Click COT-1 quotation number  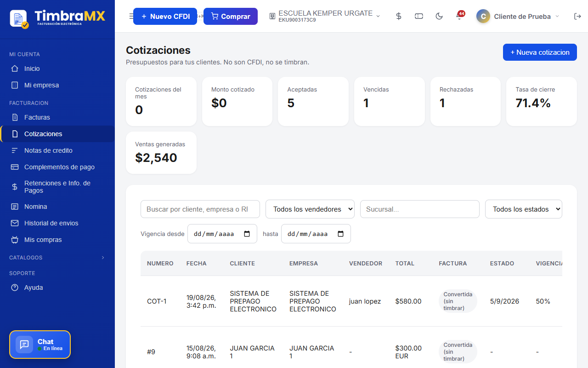pos(157,301)
